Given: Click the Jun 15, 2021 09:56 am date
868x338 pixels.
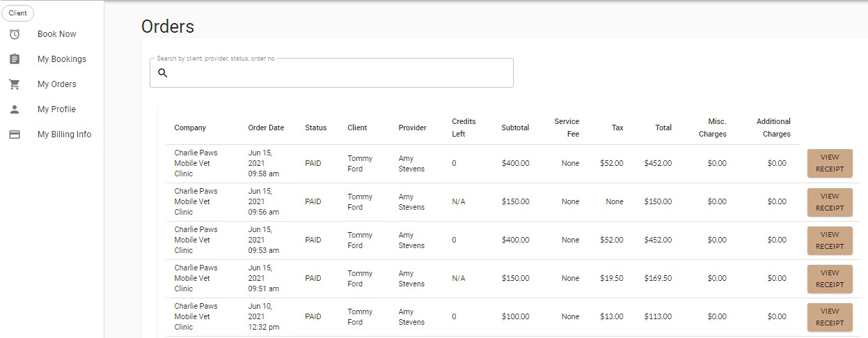Looking at the screenshot, I should (264, 201).
